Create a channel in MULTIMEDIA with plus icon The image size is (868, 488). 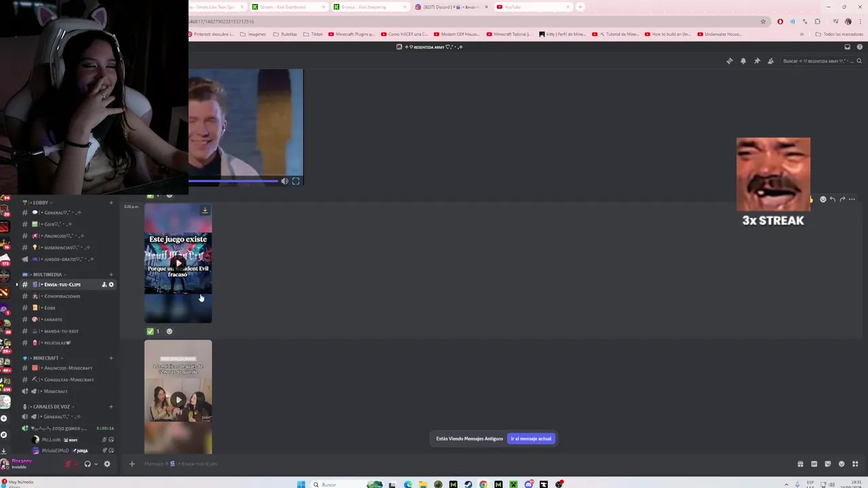[x=111, y=274]
